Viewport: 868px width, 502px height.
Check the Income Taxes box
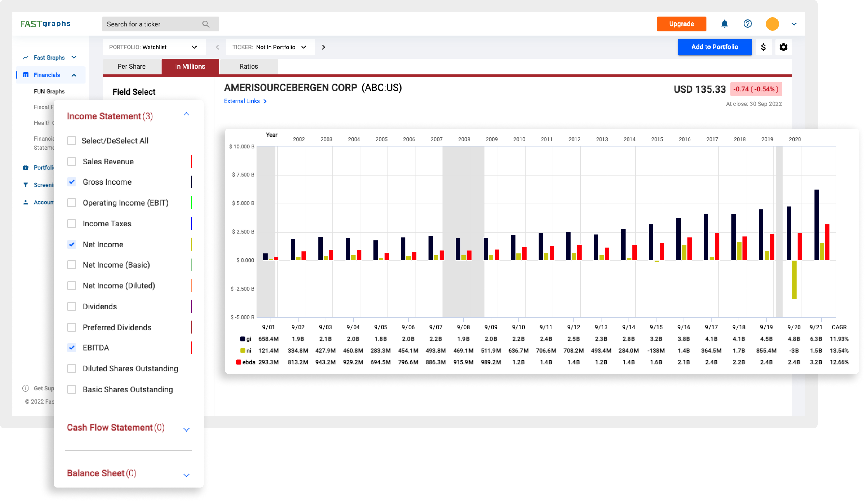click(x=72, y=224)
